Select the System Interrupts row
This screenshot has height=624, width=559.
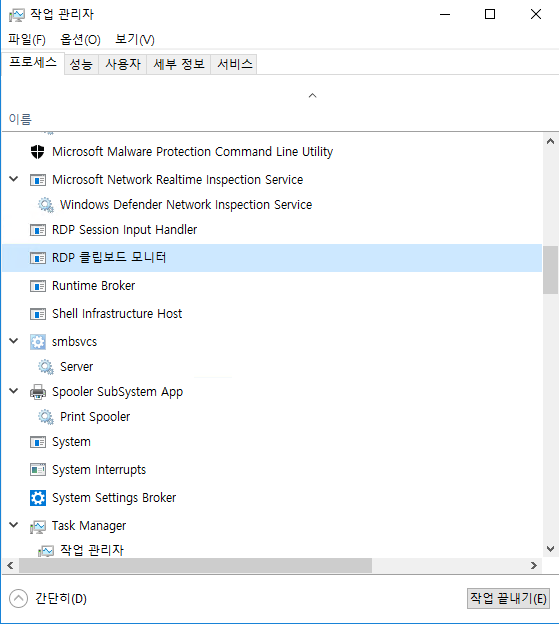pyautogui.click(x=272, y=470)
